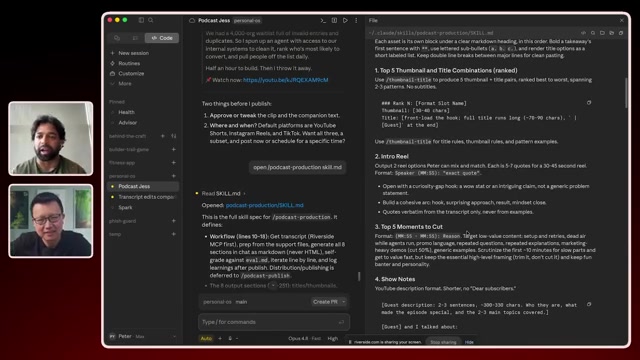Click personal-os tag in header
640x360 pixels.
(x=247, y=20)
